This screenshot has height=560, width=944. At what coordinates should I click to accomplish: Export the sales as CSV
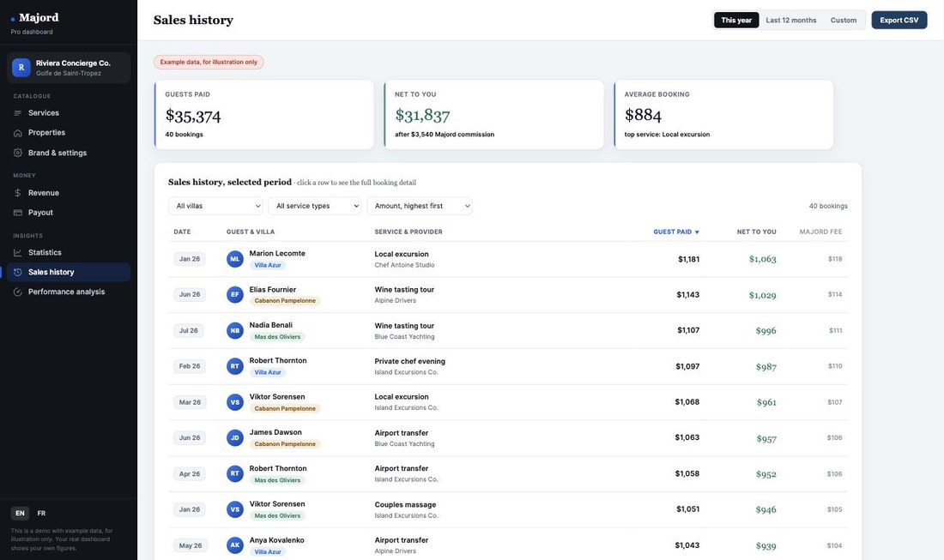click(899, 21)
